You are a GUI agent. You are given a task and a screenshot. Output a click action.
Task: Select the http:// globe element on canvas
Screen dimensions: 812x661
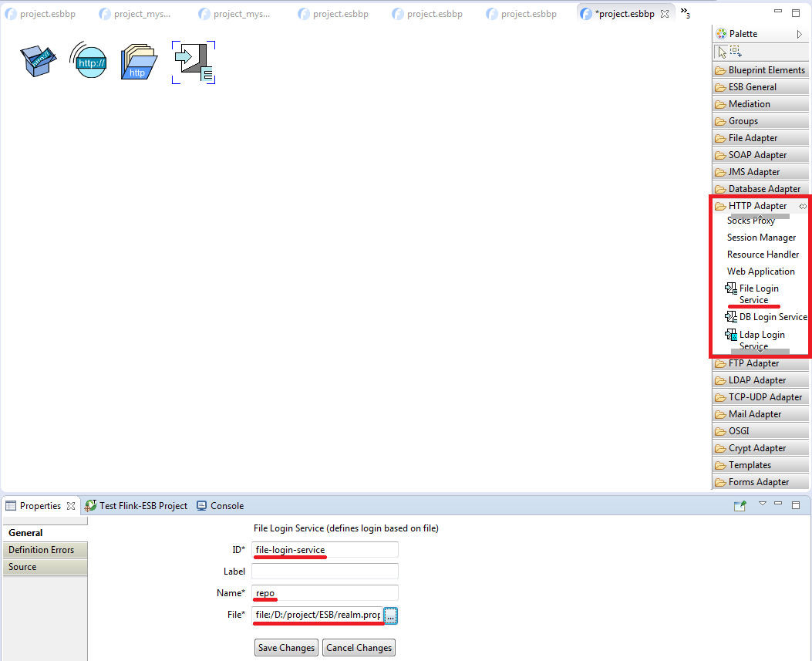[x=89, y=61]
